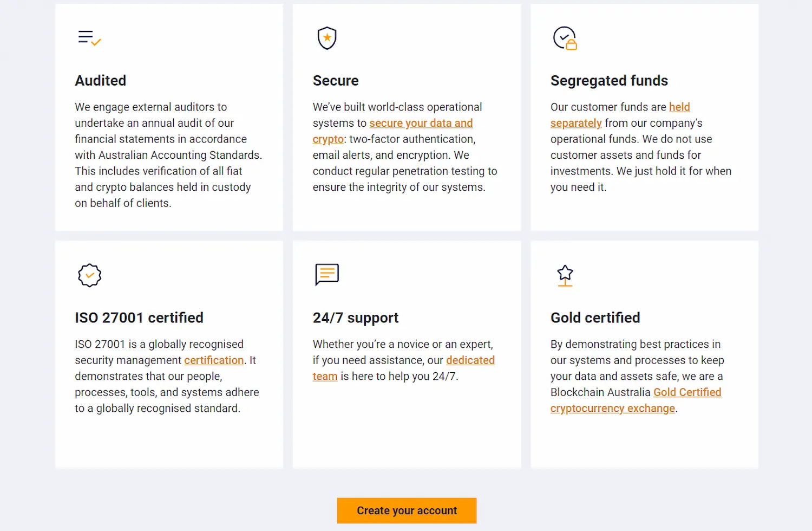Click the 'Segregated funds' heading
The width and height of the screenshot is (812, 531).
click(x=609, y=81)
